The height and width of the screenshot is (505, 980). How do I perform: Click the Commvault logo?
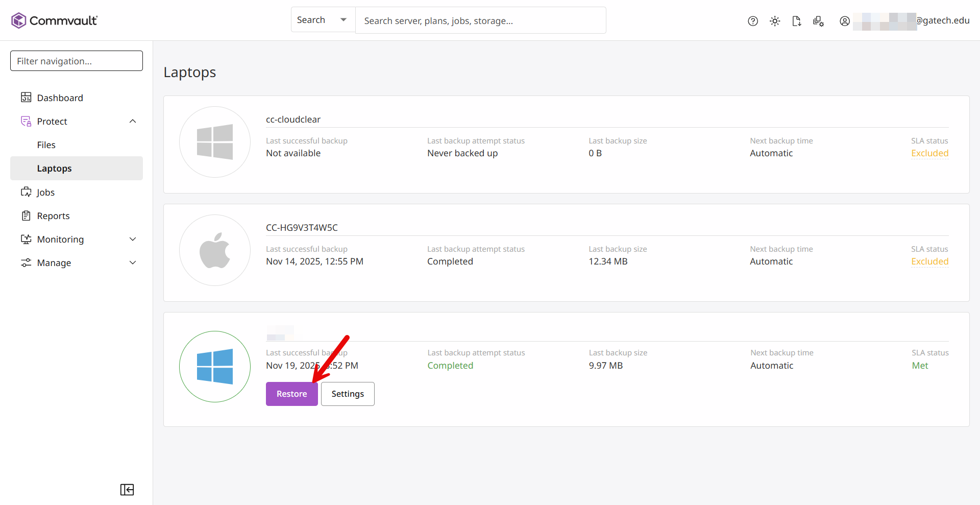pos(54,20)
